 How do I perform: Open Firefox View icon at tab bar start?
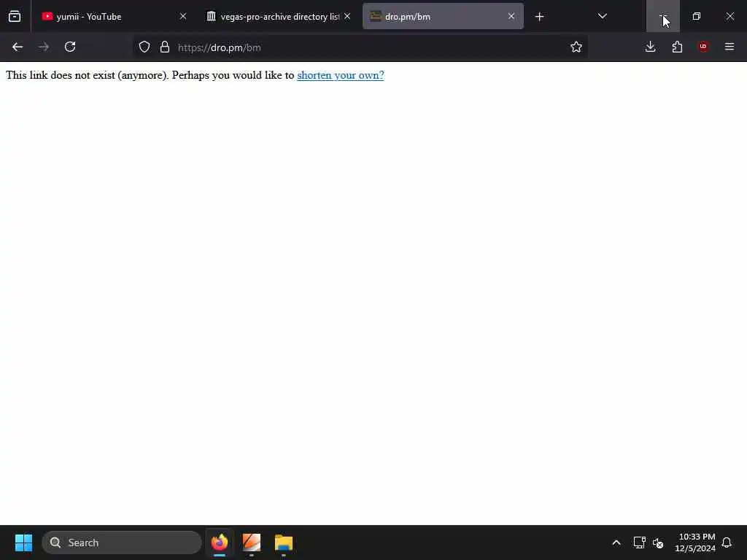tap(15, 17)
